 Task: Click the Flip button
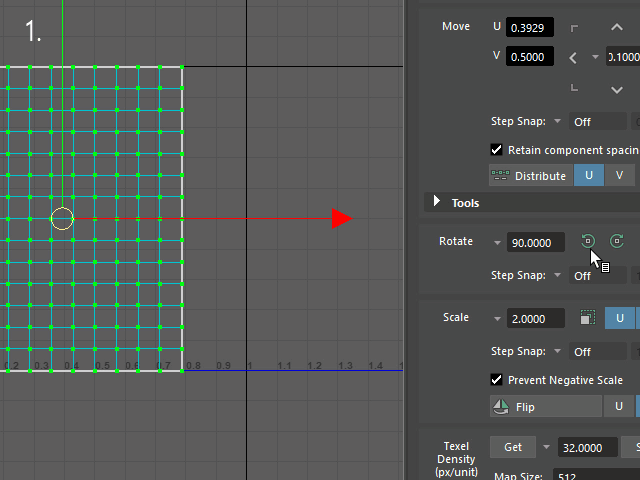(x=545, y=407)
